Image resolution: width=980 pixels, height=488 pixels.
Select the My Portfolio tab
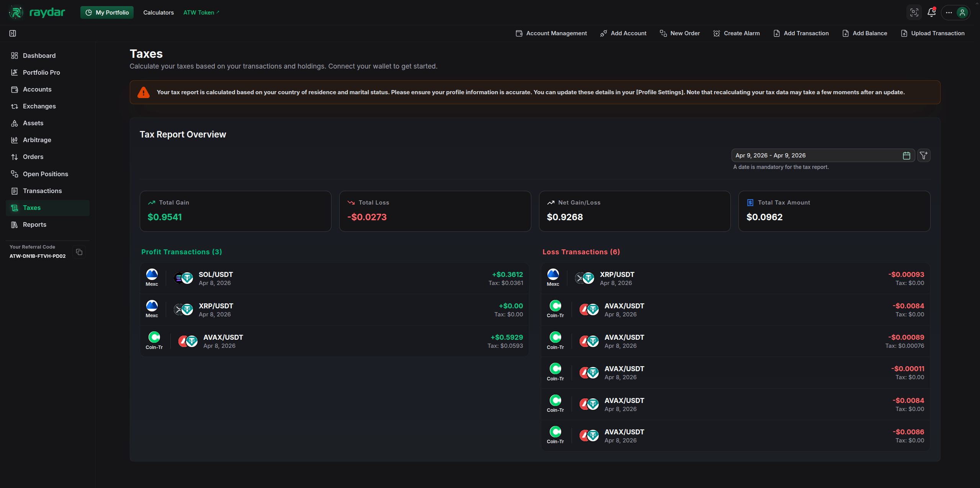pos(107,13)
